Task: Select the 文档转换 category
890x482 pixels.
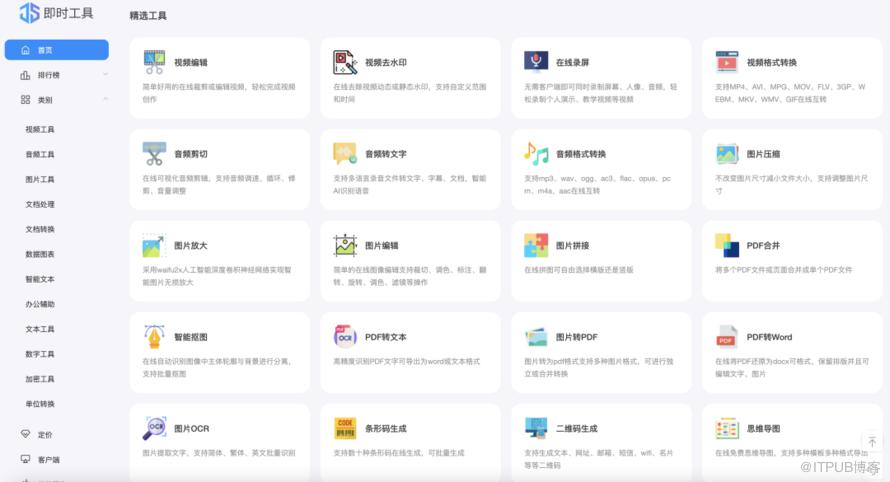Action: click(x=40, y=229)
